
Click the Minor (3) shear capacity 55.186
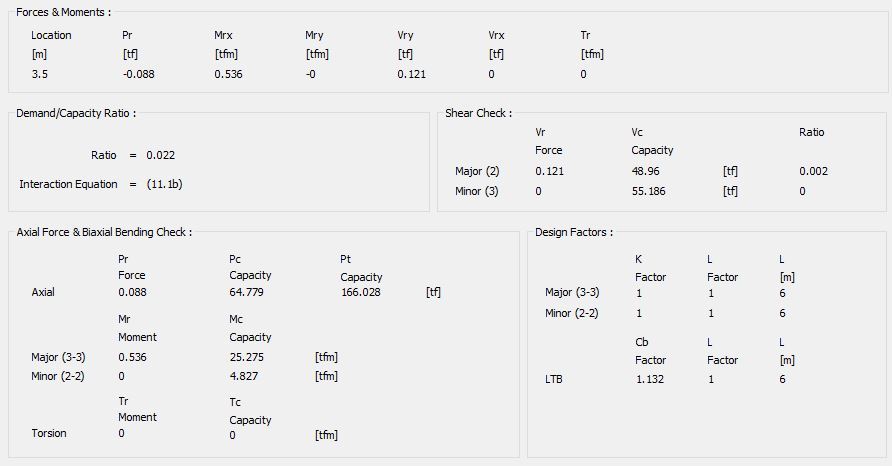coord(648,191)
